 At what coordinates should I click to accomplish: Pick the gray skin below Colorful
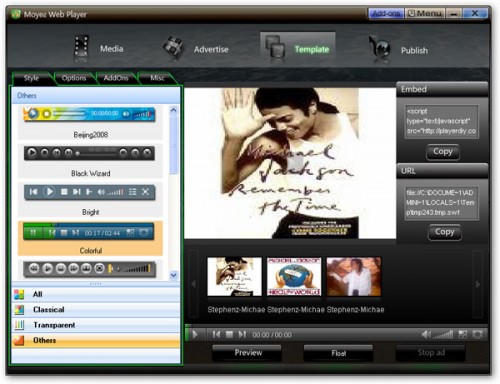pyautogui.click(x=89, y=269)
